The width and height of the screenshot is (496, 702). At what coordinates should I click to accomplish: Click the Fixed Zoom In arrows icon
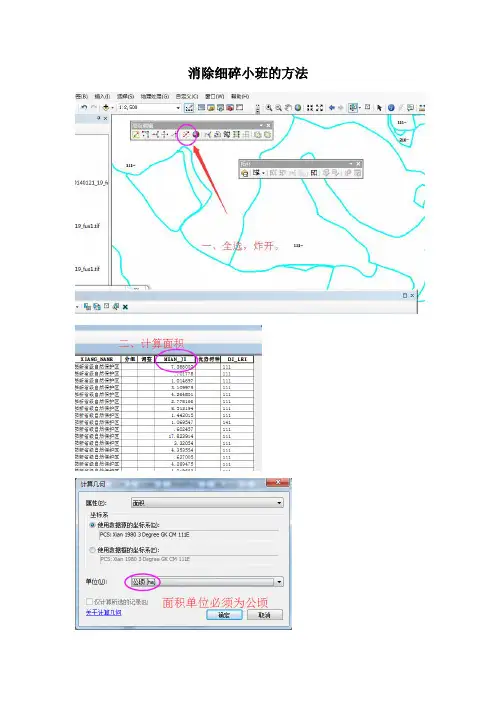point(310,107)
